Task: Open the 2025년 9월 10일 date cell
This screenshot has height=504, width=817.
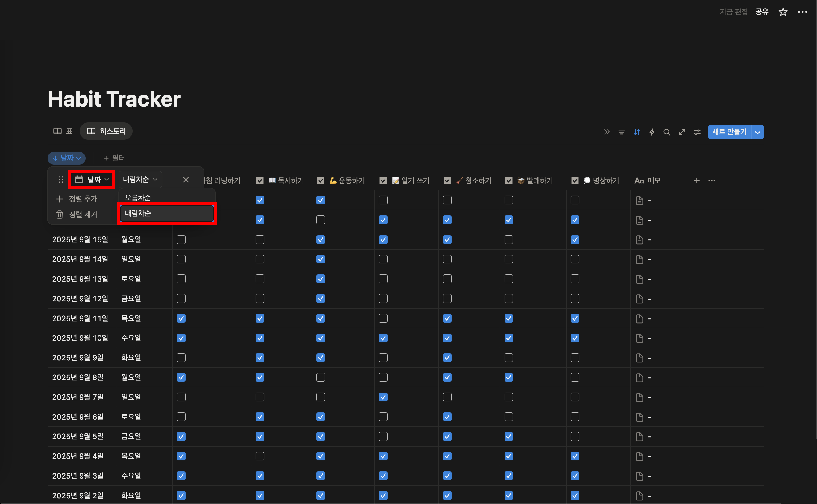Action: (80, 338)
